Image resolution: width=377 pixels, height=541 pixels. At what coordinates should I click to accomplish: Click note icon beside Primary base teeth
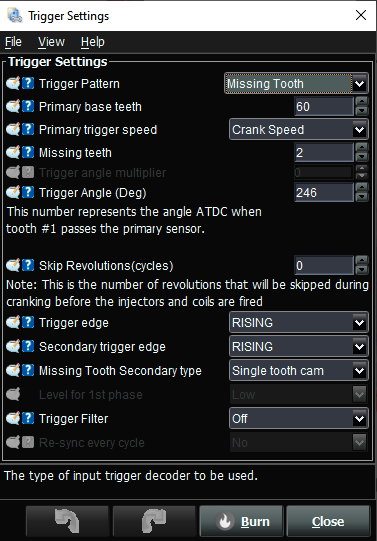13,106
